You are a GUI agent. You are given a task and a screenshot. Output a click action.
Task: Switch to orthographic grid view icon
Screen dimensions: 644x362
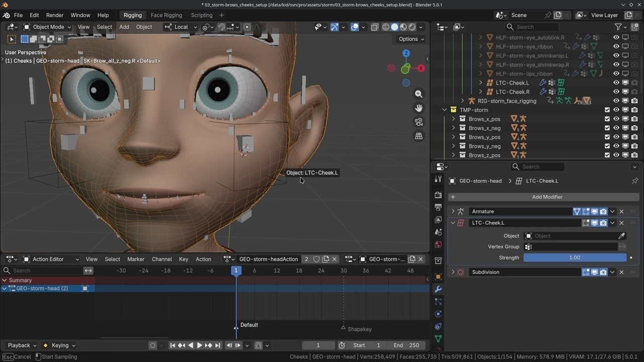419,136
